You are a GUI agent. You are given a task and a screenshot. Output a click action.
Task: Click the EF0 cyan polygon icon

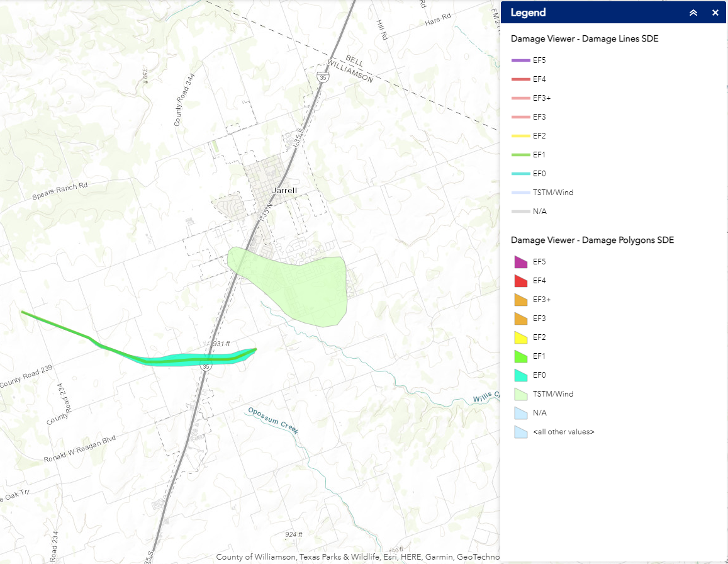tap(521, 375)
